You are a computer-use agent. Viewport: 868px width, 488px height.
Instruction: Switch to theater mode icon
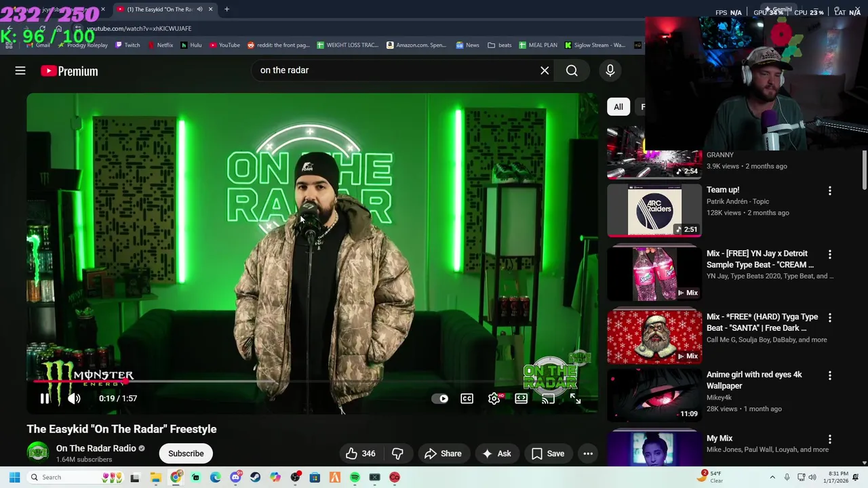521,399
